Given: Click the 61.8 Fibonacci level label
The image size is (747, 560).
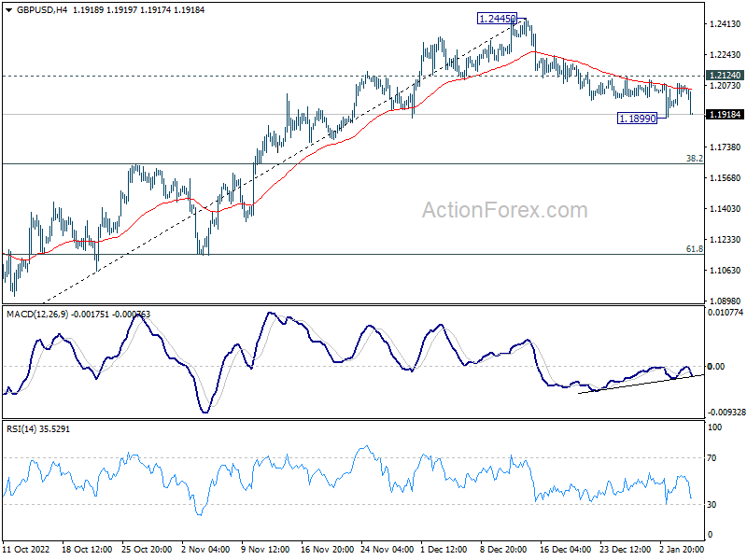Looking at the screenshot, I should tap(695, 248).
